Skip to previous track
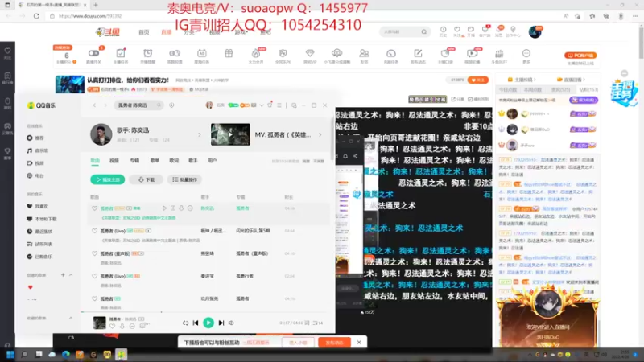Image resolution: width=644 pixels, height=362 pixels. tap(196, 323)
